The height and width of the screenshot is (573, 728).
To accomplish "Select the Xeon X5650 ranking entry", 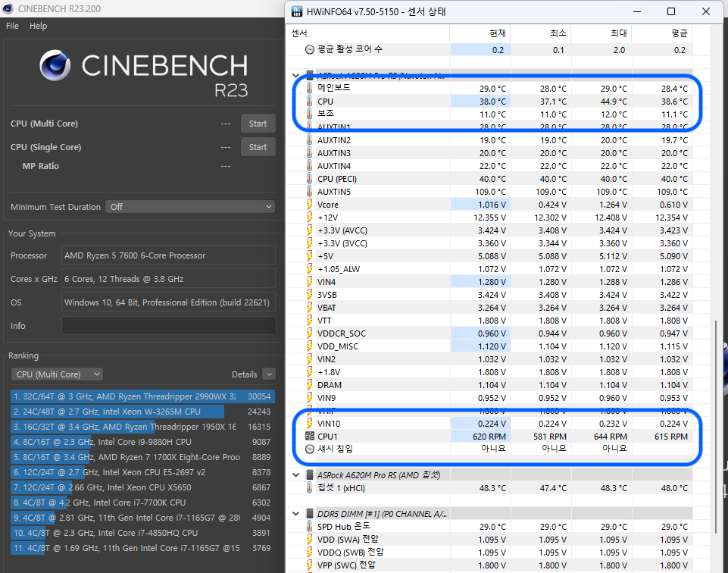I will (x=142, y=487).
